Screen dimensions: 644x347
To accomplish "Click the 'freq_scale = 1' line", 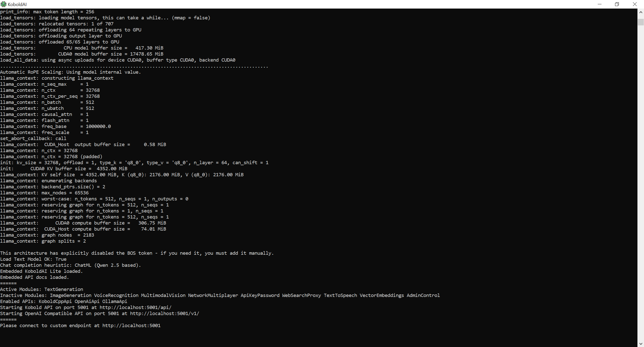I will (x=44, y=133).
